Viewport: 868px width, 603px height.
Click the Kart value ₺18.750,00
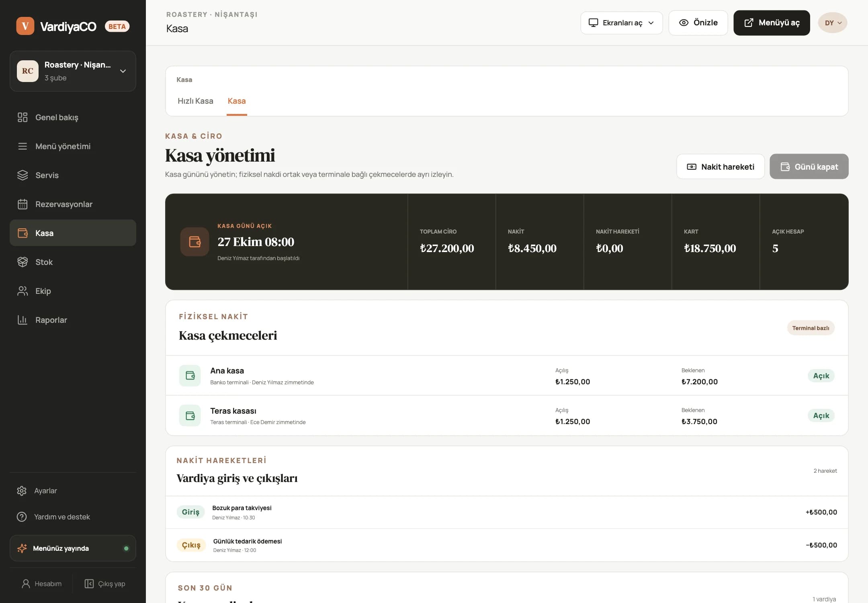[x=710, y=248]
